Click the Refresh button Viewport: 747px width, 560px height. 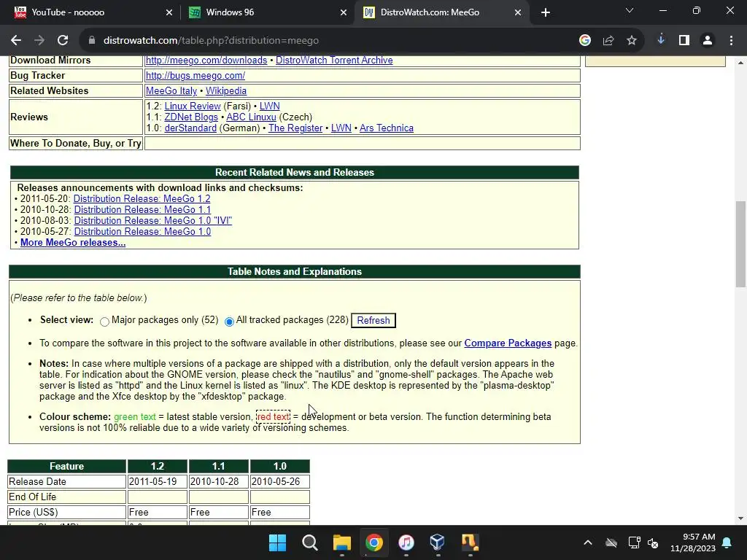pos(373,321)
